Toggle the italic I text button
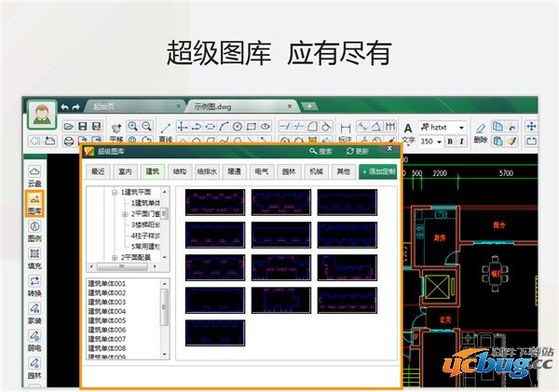 click(461, 142)
